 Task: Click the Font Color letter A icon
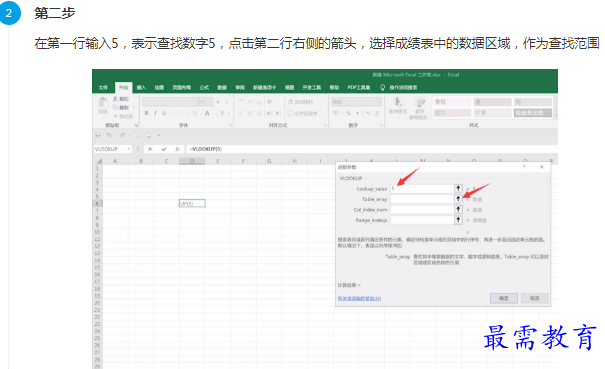[207, 113]
